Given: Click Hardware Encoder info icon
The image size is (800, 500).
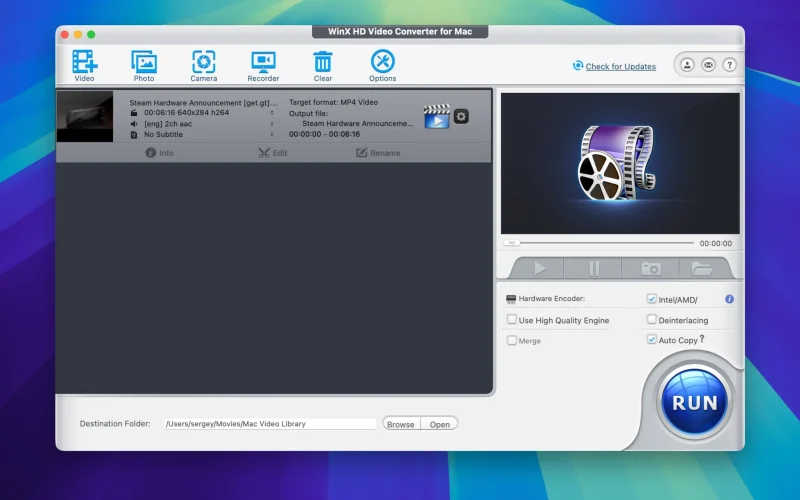Looking at the screenshot, I should pos(730,299).
